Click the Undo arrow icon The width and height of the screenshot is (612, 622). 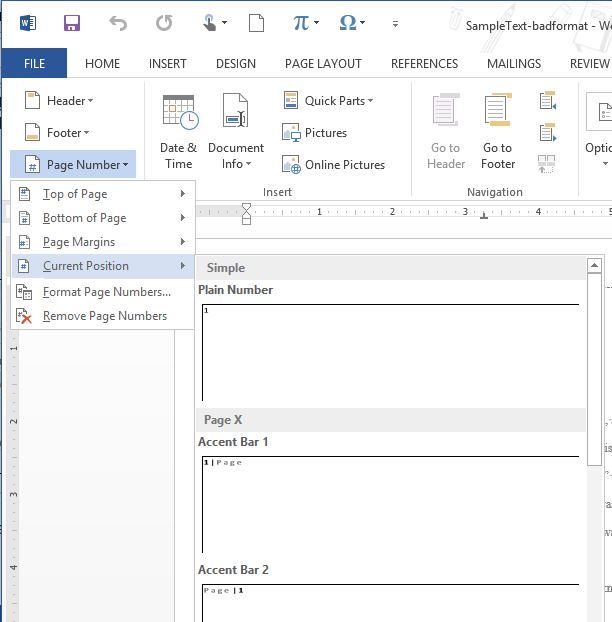coord(118,23)
